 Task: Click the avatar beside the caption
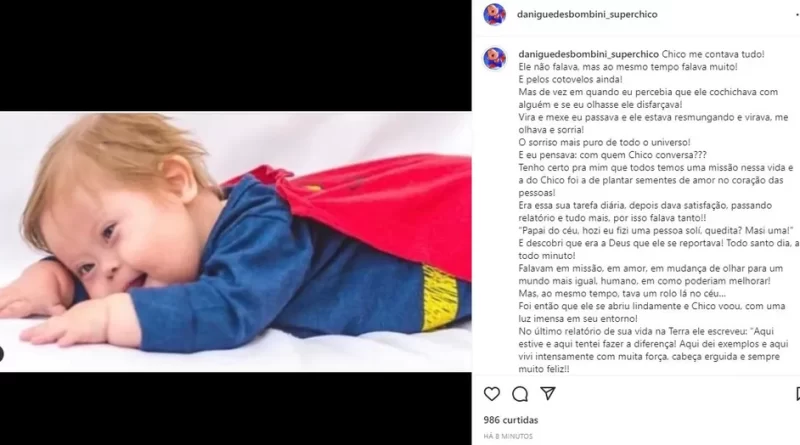[x=494, y=59]
